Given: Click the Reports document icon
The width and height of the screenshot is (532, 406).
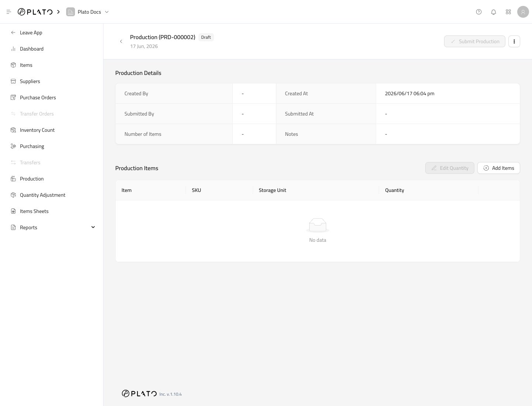Looking at the screenshot, I should coord(13,227).
